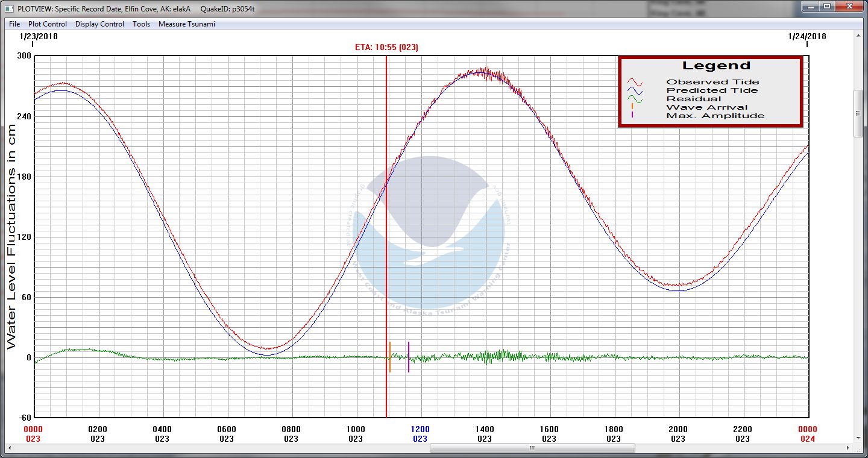Click the purple Max. Amplitude legend icon
Image resolution: width=868 pixels, height=458 pixels.
click(x=632, y=115)
